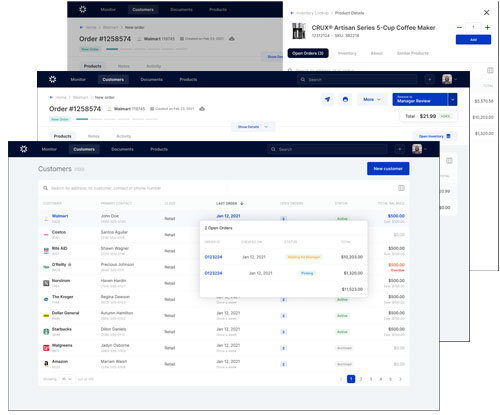
Task: Click the Starbucks logo icon
Action: click(x=46, y=332)
